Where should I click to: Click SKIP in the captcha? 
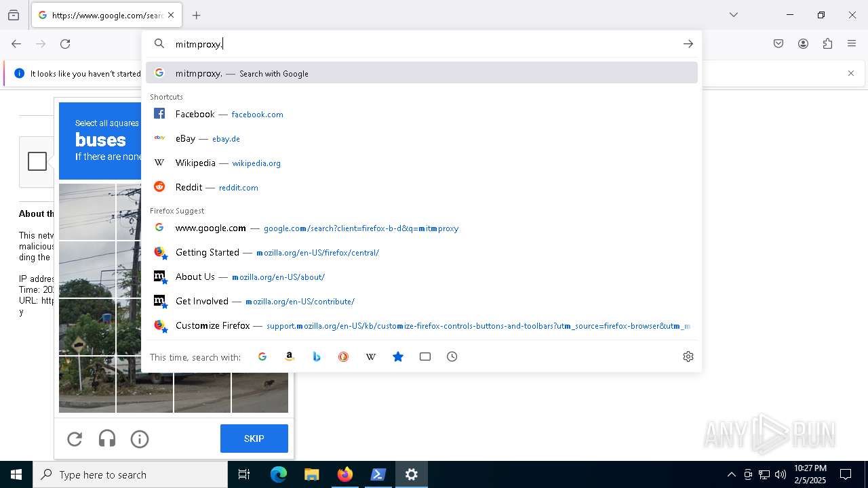[x=254, y=439]
